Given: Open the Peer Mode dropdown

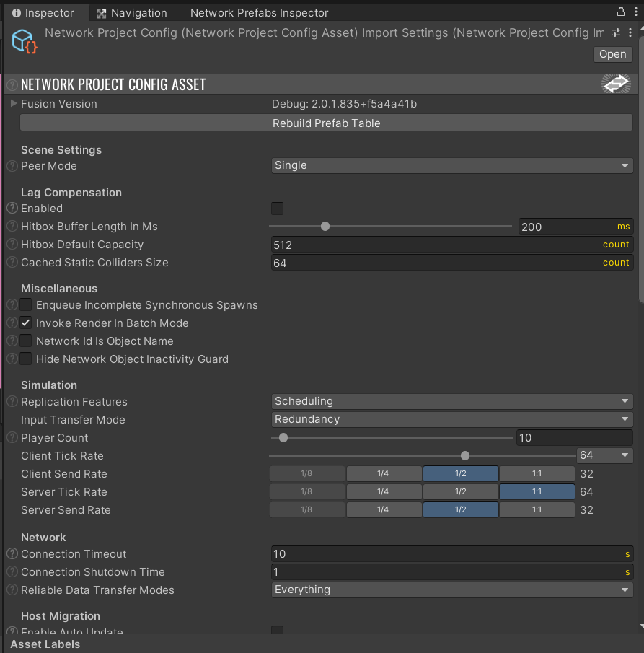Looking at the screenshot, I should tap(452, 165).
